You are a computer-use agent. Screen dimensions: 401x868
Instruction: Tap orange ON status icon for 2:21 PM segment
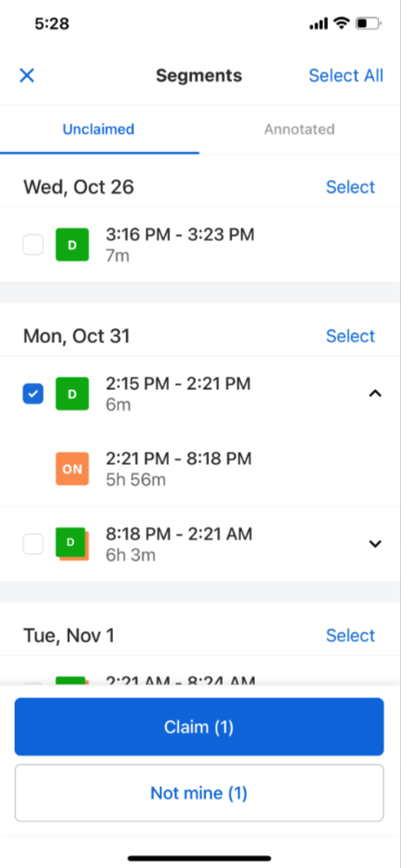(72, 469)
